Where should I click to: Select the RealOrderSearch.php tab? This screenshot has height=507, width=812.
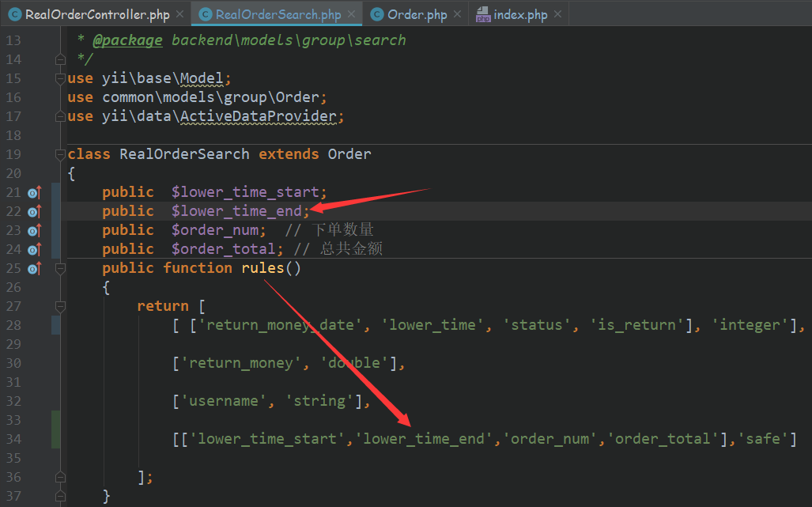(x=278, y=14)
